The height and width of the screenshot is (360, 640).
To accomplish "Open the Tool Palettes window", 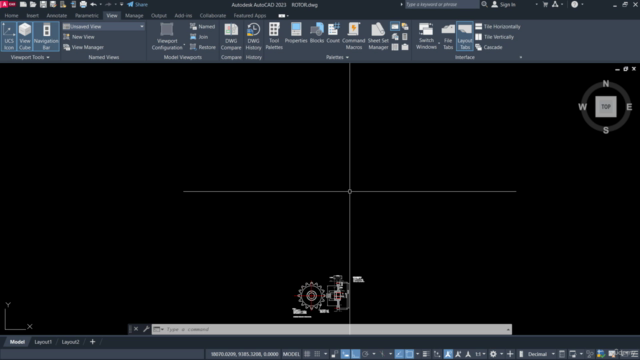I will [x=274, y=36].
